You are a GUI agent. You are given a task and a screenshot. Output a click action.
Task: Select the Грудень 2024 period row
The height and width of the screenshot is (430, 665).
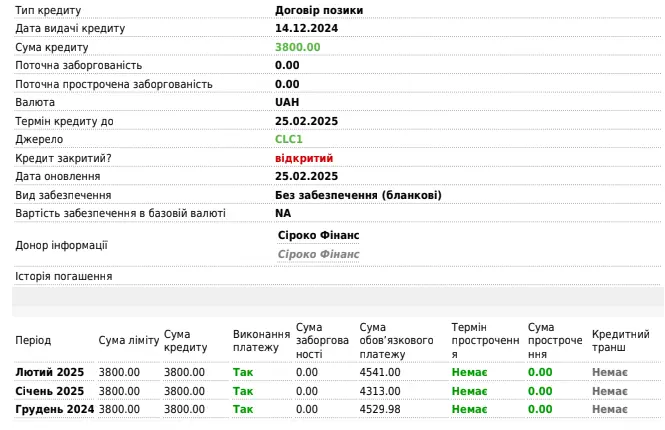click(55, 410)
